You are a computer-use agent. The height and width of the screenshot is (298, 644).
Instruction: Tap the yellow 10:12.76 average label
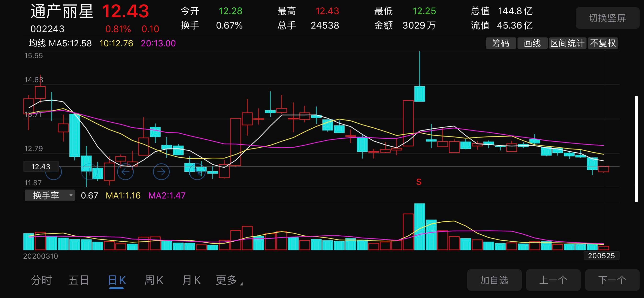point(116,43)
